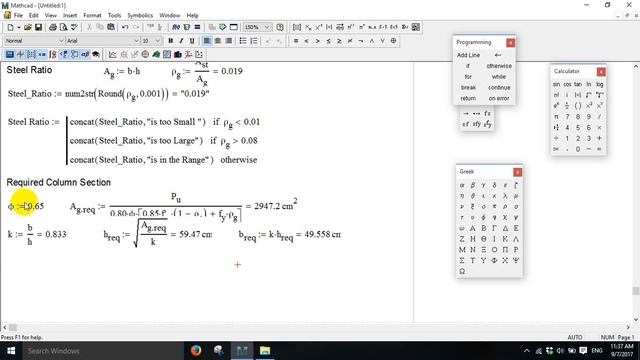The image size is (640, 360).
Task: Open the File menu
Action: pyautogui.click(x=18, y=16)
